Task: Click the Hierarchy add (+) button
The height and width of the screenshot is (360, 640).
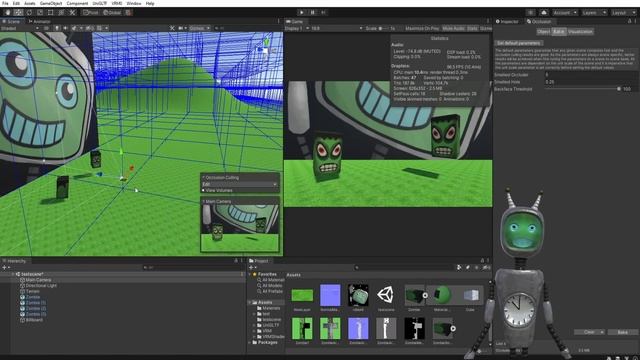Action: (x=5, y=267)
